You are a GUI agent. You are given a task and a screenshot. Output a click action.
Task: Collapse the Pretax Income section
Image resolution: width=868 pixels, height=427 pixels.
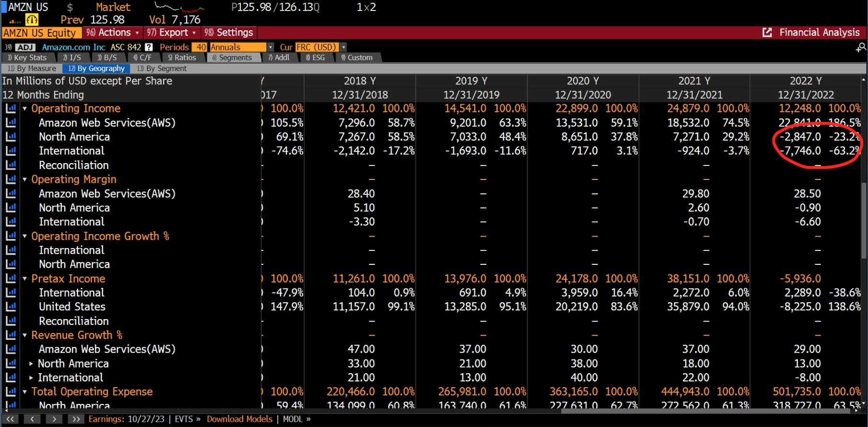pos(24,279)
